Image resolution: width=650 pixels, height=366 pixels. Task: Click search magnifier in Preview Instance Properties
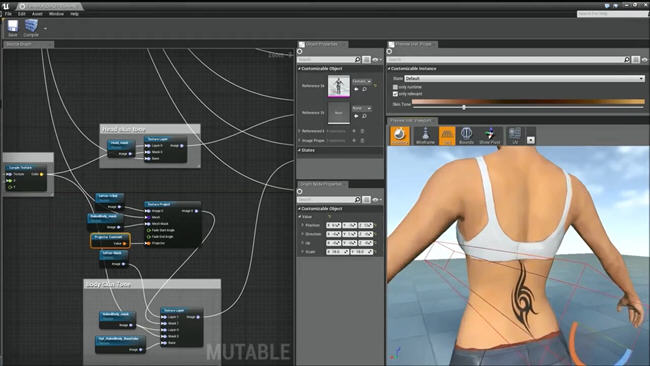627,60
